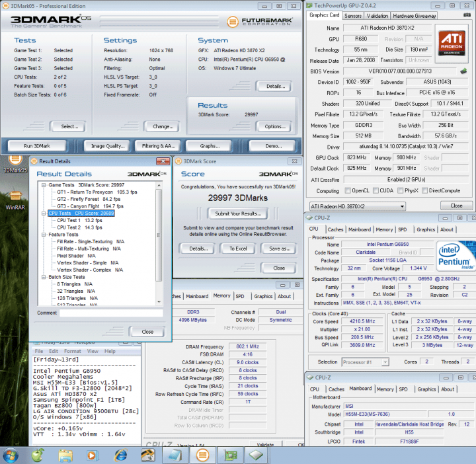
Task: Collapse the Feature Tests tree node
Action: click(x=44, y=235)
